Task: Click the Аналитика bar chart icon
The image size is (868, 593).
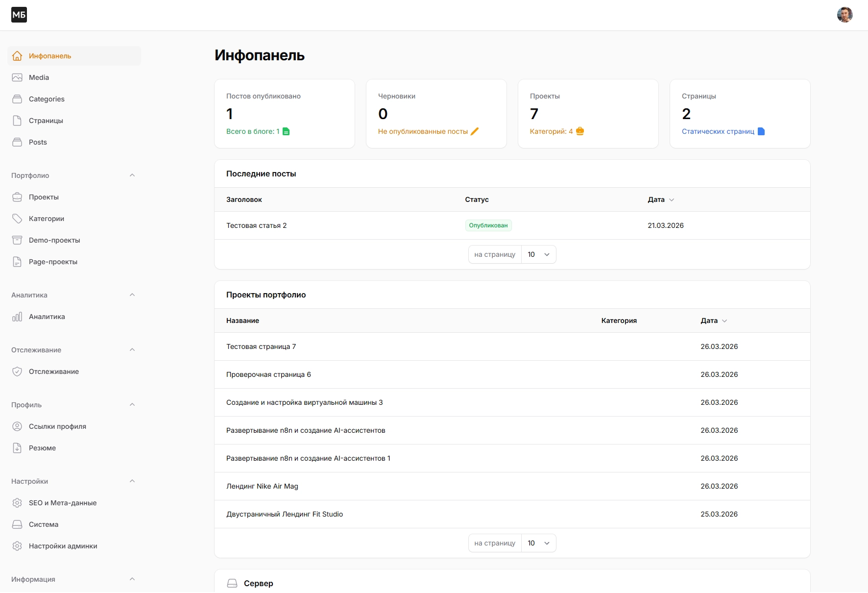Action: (17, 317)
